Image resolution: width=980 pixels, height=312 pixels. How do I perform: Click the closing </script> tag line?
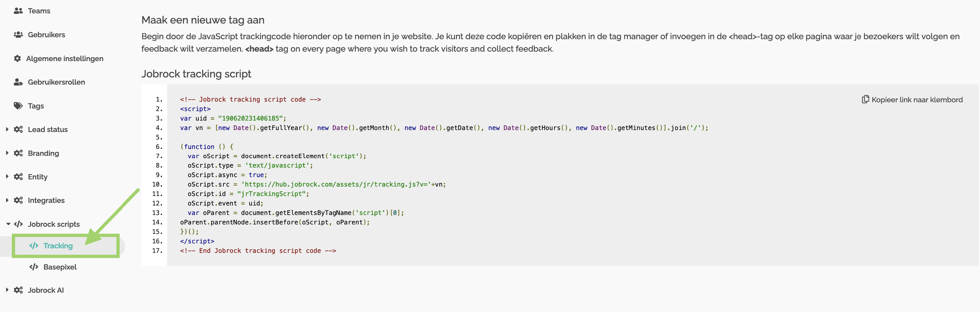(197, 241)
